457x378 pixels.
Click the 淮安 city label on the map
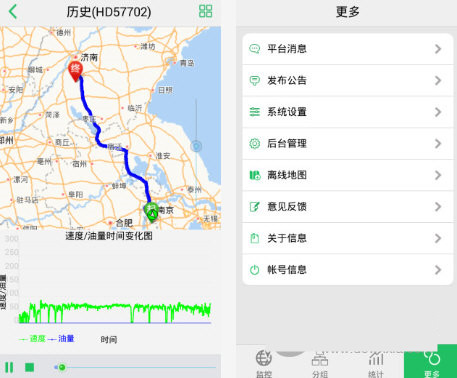coord(163,156)
